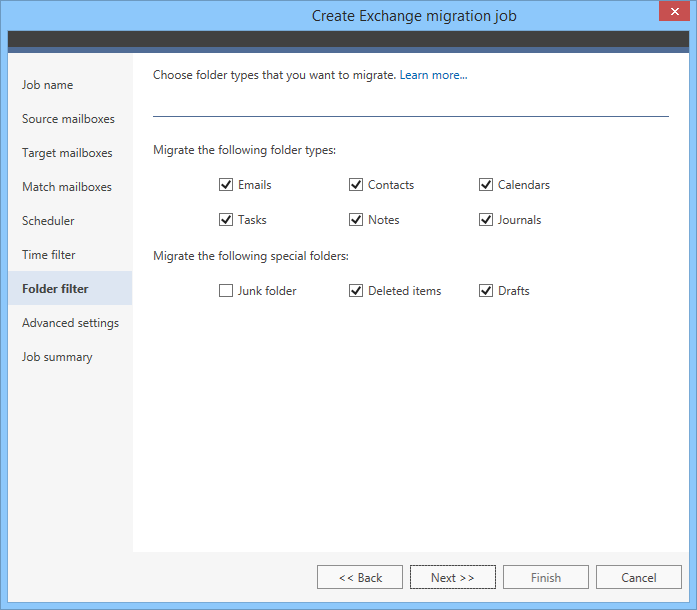Cancel the migration job wizard
The image size is (697, 610).
[639, 577]
